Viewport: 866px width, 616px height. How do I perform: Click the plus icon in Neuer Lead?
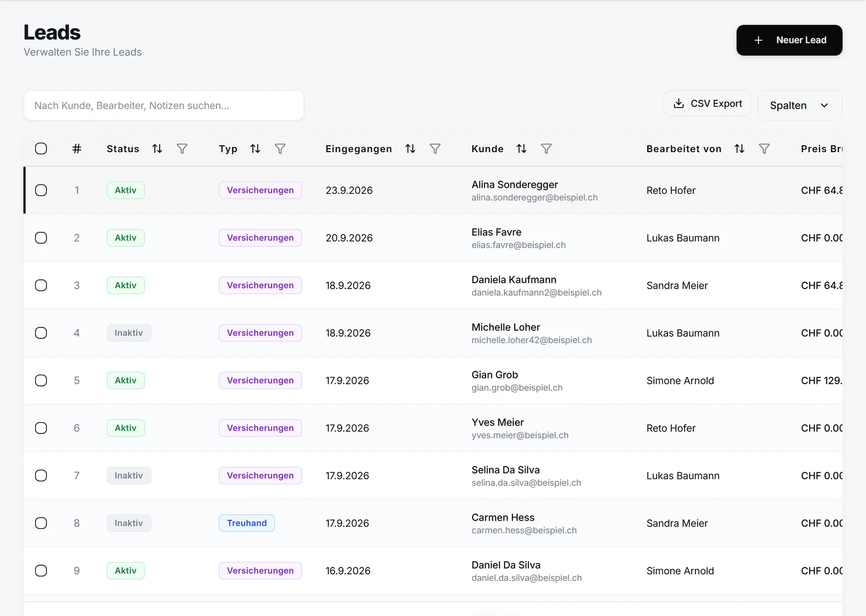point(758,40)
